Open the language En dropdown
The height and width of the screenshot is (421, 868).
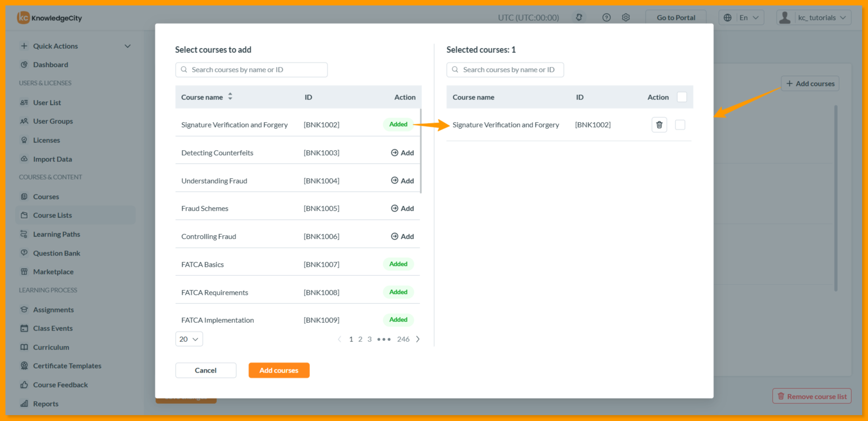coord(741,18)
